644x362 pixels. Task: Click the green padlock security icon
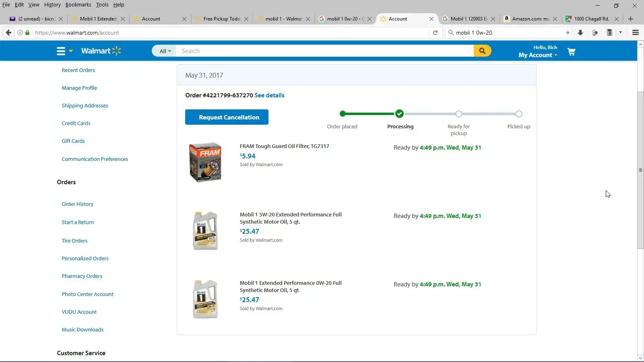click(27, 33)
